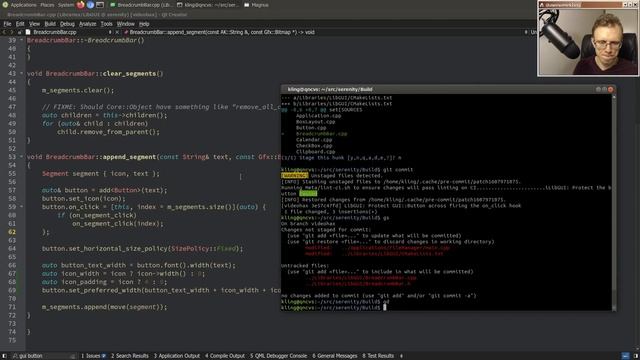Click the terminal scrollbar
This screenshot has height=360, width=640.
[614, 202]
